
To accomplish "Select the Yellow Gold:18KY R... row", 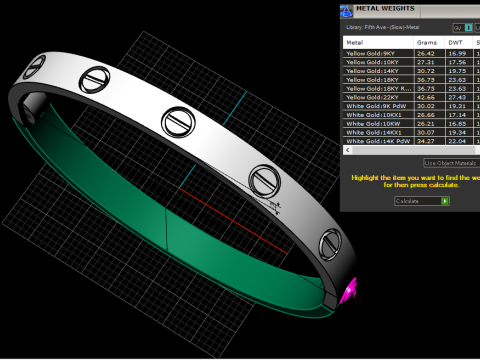I will click(x=411, y=89).
